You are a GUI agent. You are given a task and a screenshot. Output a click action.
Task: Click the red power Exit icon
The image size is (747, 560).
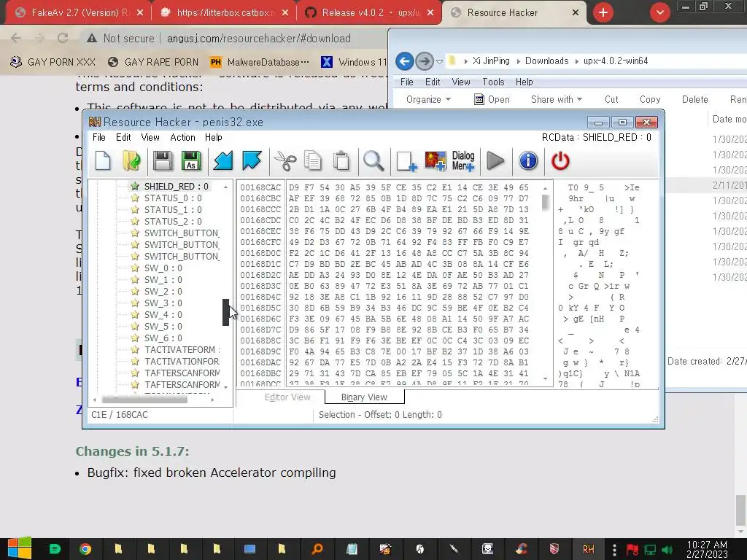coord(560,161)
